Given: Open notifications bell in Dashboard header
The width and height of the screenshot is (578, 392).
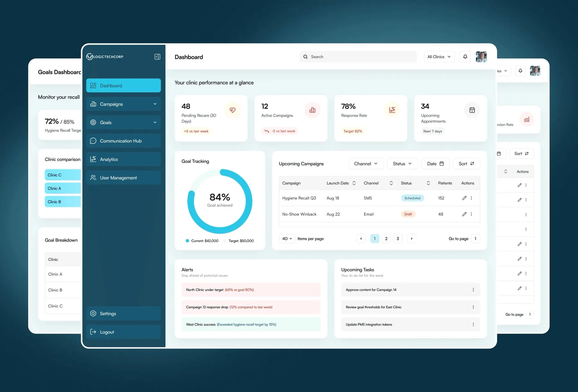Looking at the screenshot, I should [465, 57].
